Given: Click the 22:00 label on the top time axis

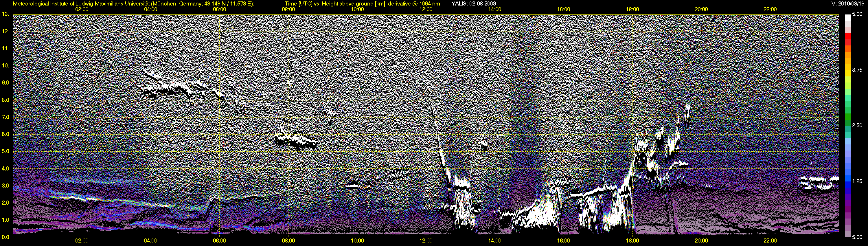Looking at the screenshot, I should point(770,10).
